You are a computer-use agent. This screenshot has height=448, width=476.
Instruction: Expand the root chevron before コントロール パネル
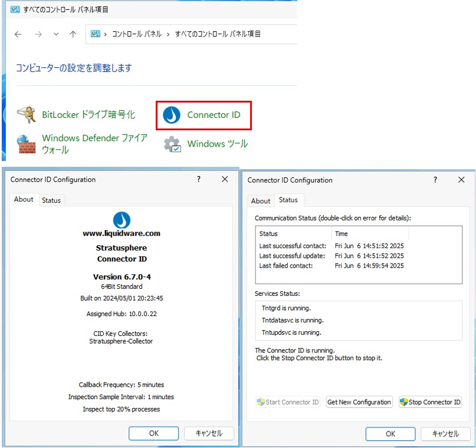[x=106, y=34]
